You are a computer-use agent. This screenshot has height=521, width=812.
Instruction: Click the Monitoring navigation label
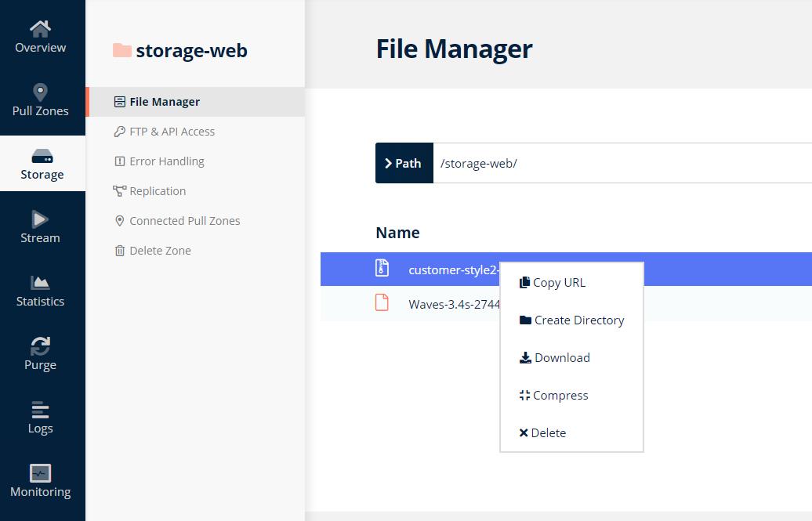pos(41,492)
